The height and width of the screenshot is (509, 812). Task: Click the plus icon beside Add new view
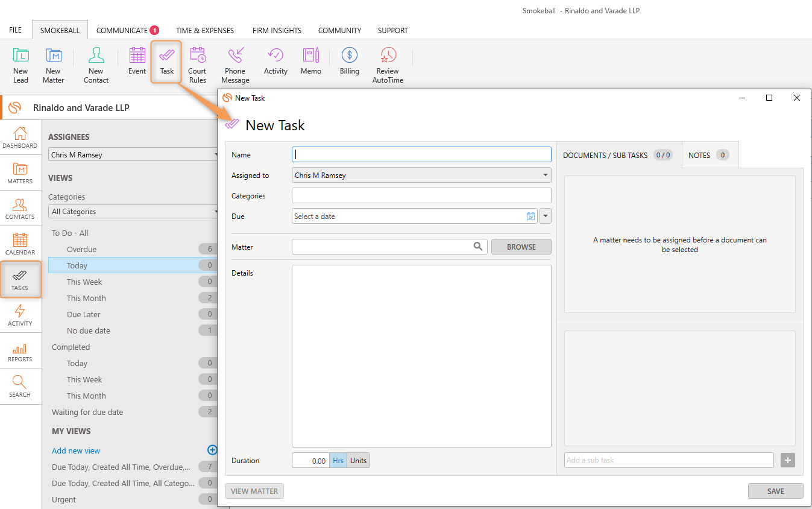(x=212, y=450)
